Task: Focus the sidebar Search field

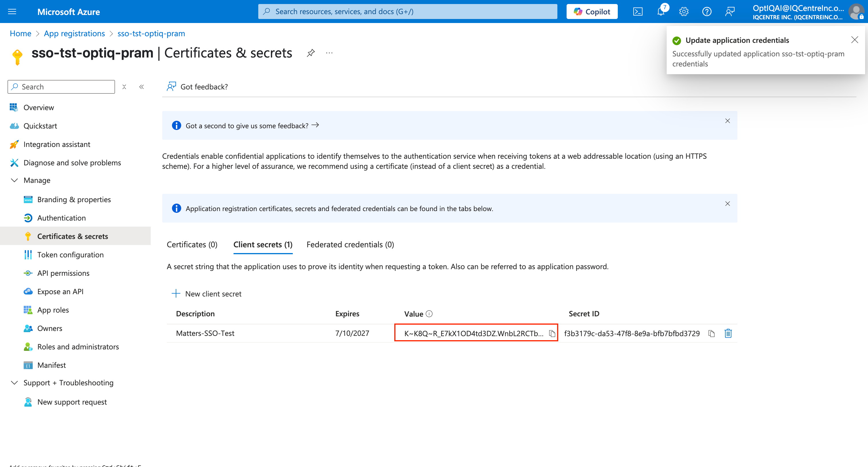Action: pos(61,87)
